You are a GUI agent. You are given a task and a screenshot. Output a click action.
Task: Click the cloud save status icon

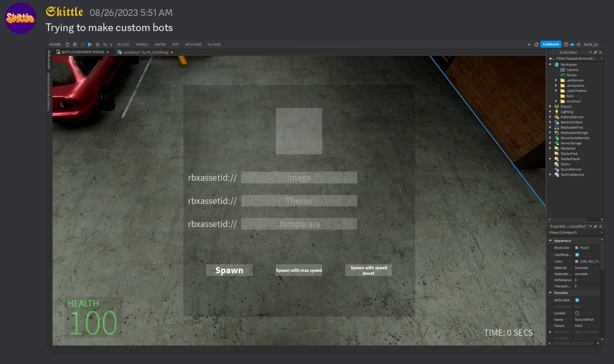coord(572,44)
